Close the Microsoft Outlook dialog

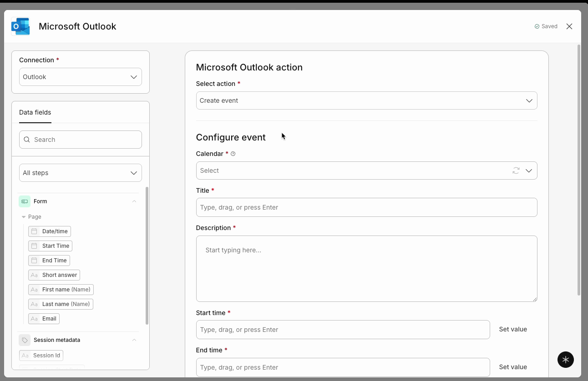point(569,26)
